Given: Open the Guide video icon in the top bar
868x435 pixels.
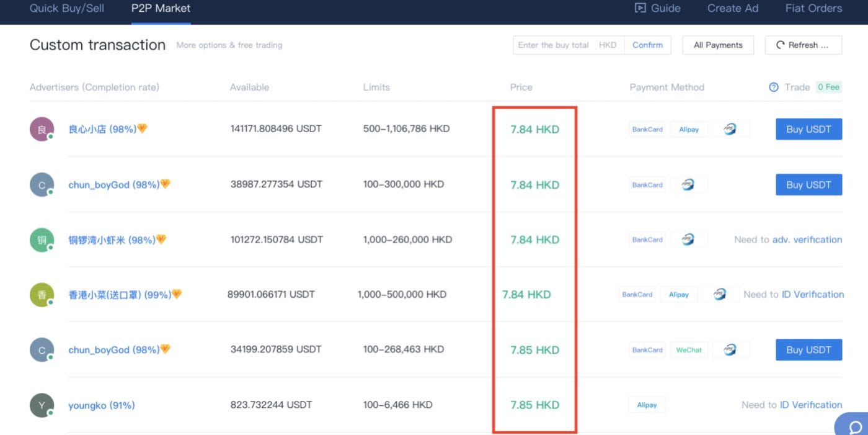Looking at the screenshot, I should coord(639,8).
